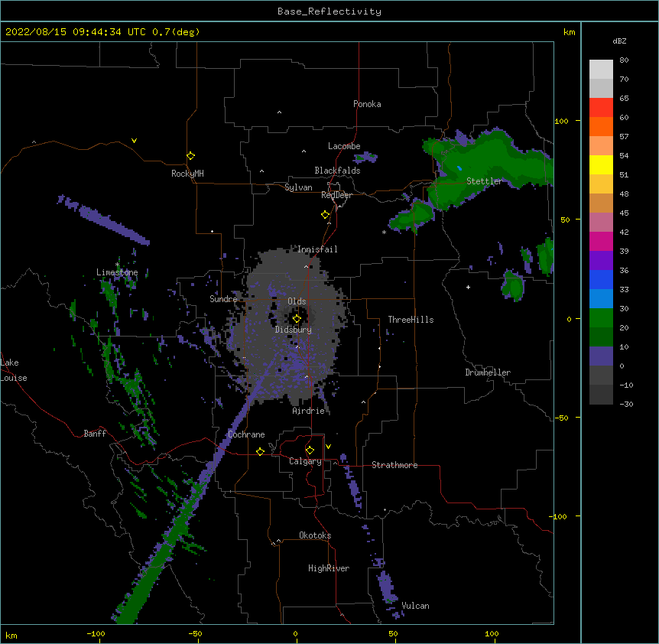Click the yellow diamond marker south of RedDeer

tap(326, 215)
